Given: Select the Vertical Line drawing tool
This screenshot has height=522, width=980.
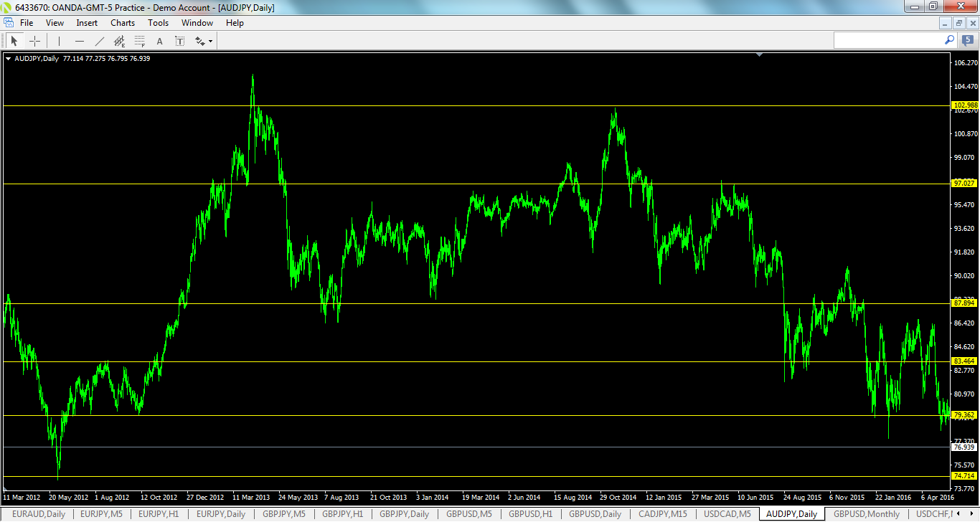Looking at the screenshot, I should point(59,41).
